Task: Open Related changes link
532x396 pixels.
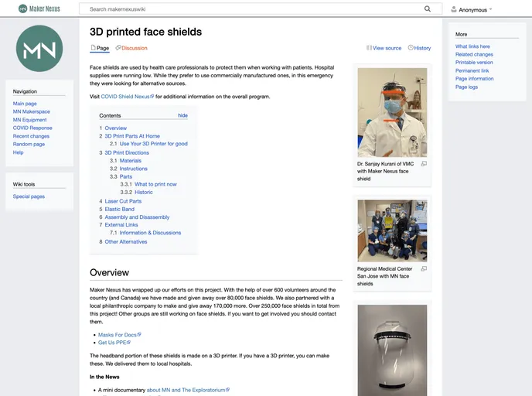Action: pos(474,54)
